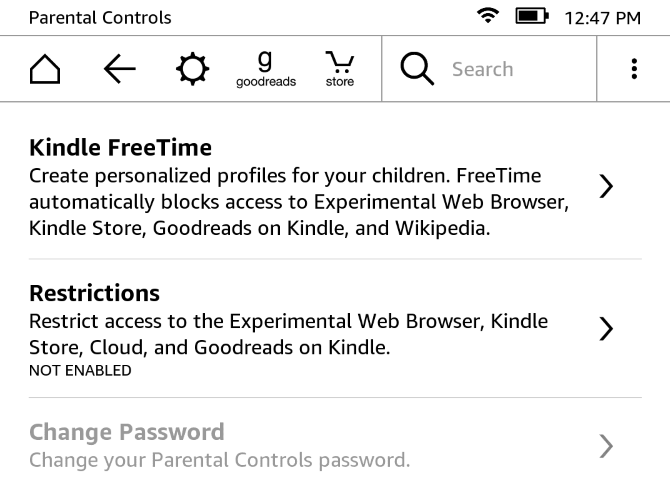Tap the magnifying glass search icon
Image resolution: width=670 pixels, height=495 pixels.
point(417,69)
